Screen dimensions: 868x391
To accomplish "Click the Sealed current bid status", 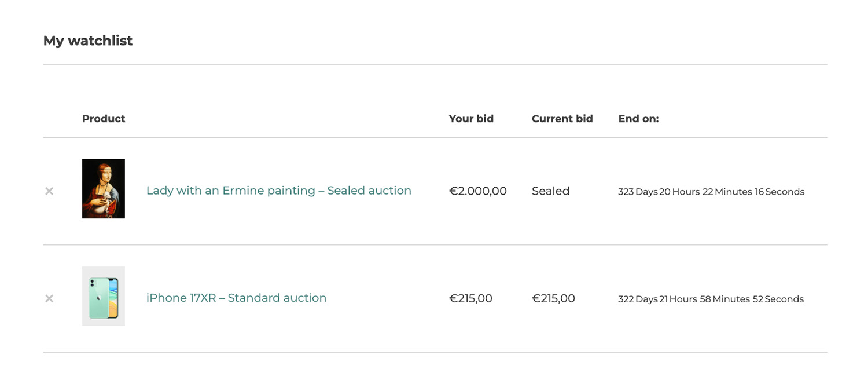I will [x=550, y=191].
